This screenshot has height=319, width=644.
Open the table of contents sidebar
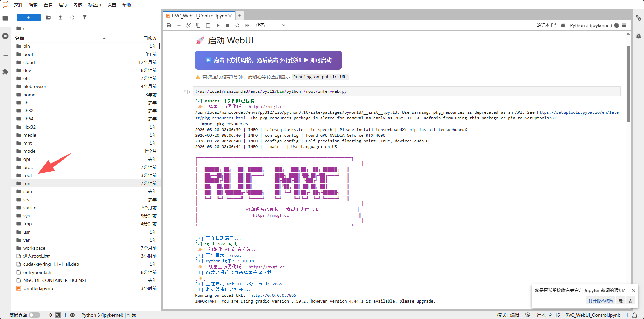coord(5,54)
